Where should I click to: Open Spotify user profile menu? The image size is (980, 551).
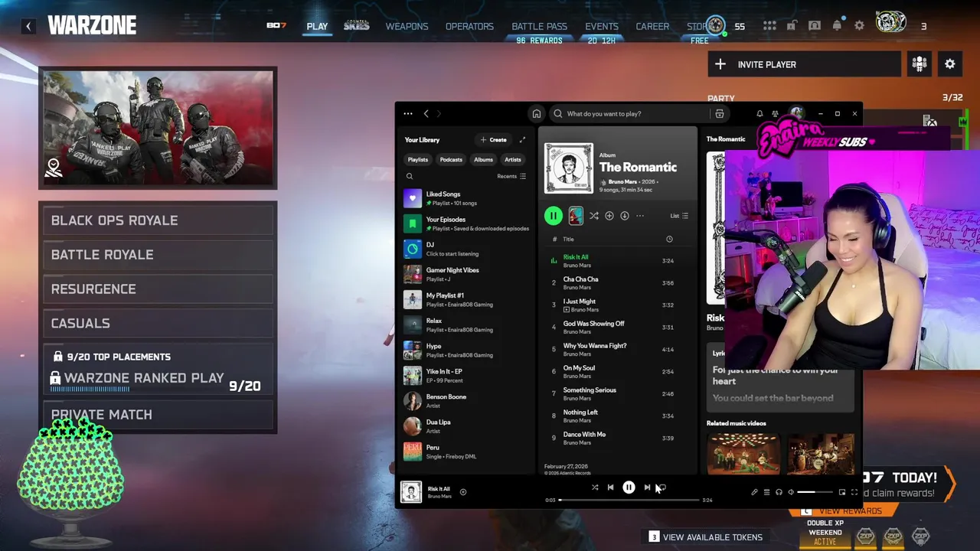tap(796, 113)
